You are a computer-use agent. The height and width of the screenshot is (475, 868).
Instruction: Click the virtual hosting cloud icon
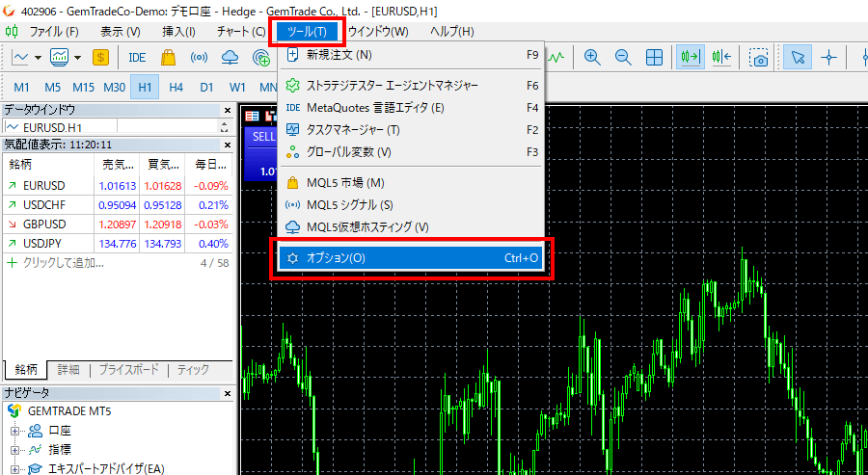click(230, 57)
